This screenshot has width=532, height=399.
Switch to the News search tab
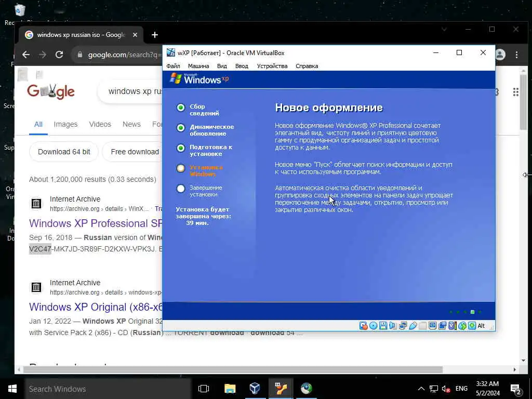pos(131,125)
